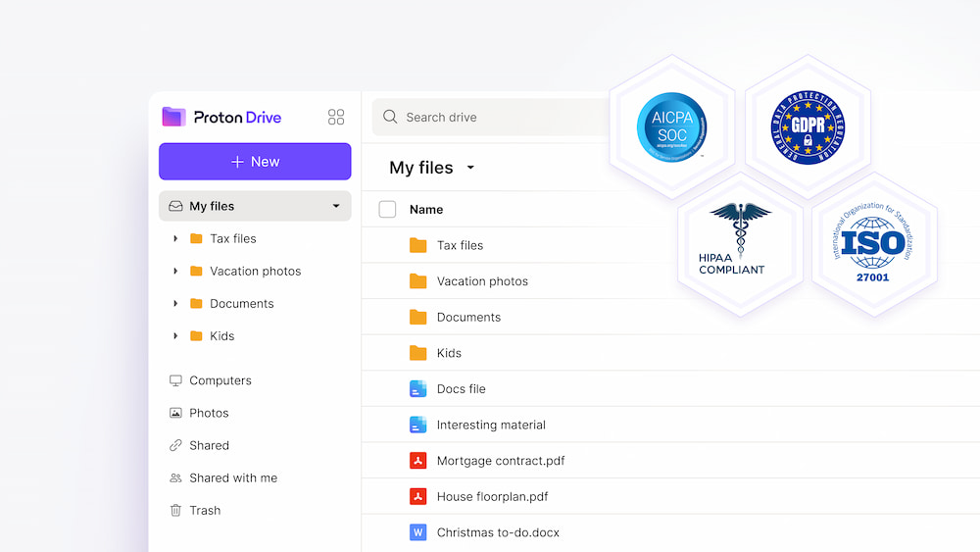980x552 pixels.
Task: Click the Shared with me people icon
Action: tap(175, 477)
